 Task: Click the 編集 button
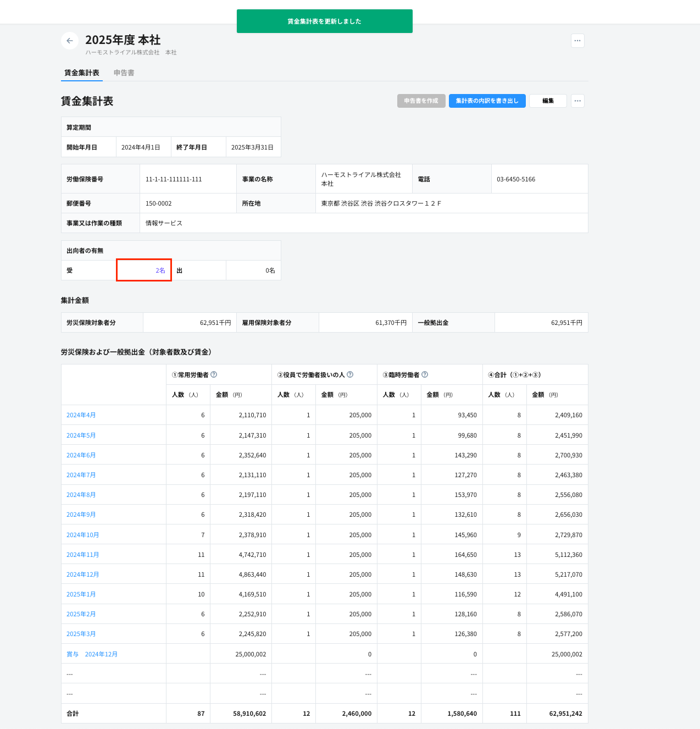click(x=548, y=101)
